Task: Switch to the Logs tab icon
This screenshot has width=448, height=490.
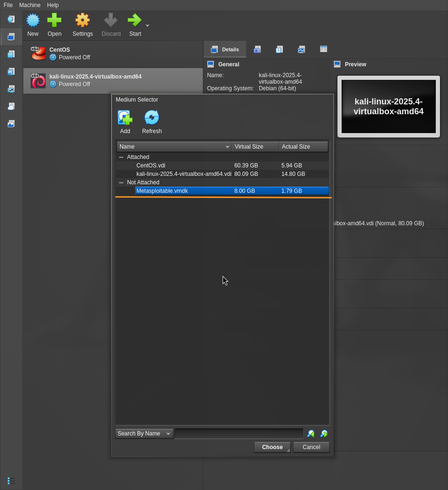Action: pyautogui.click(x=279, y=49)
